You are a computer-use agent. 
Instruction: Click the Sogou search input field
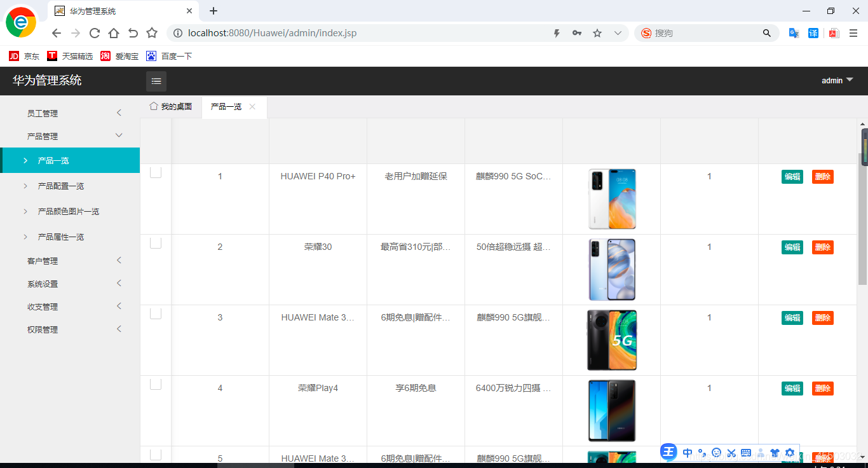tap(707, 33)
